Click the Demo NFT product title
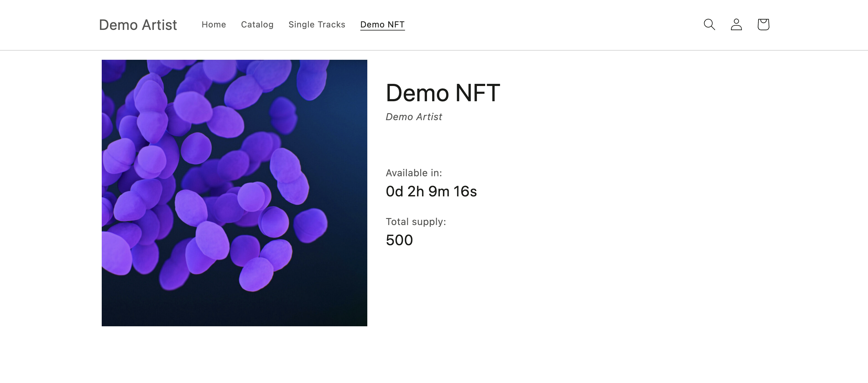Screen dimensions: 868x383 (443, 92)
